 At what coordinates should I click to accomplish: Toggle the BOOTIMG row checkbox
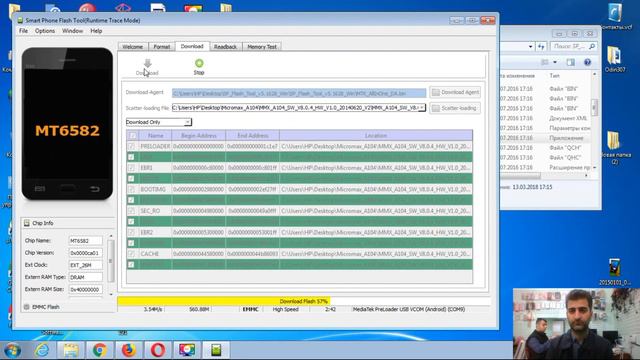pos(131,189)
